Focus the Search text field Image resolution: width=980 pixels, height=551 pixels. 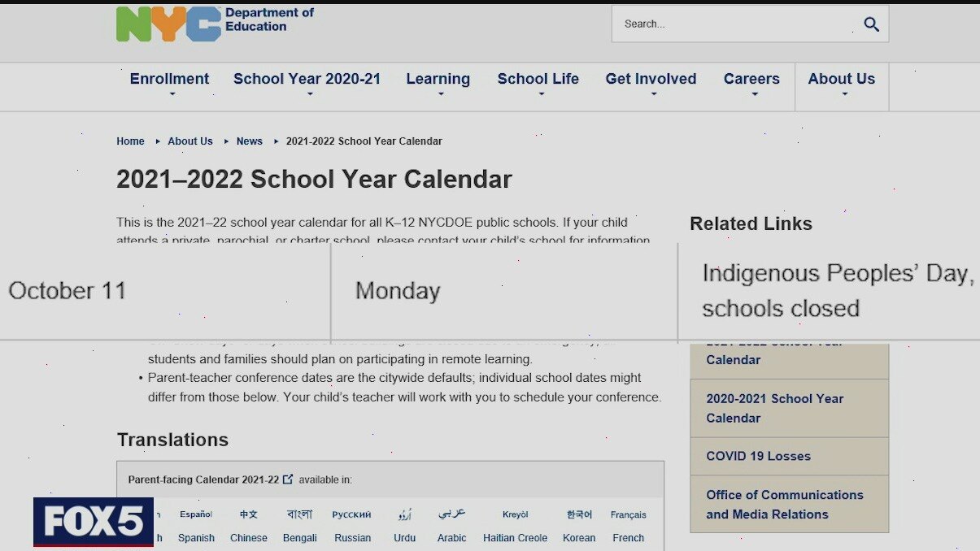(732, 24)
